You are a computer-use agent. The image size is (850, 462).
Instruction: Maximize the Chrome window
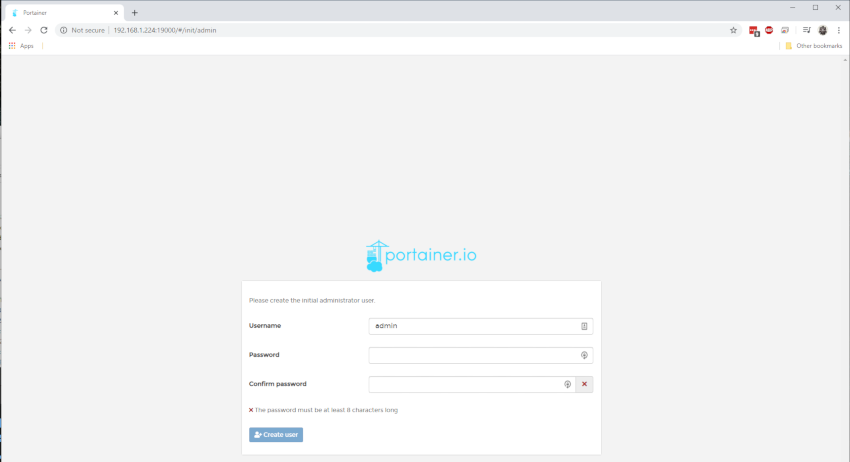pyautogui.click(x=815, y=8)
